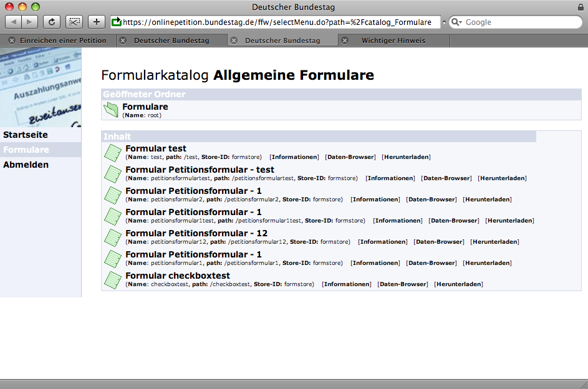
Task: Click the form icon beside Petitionsformular - test
Action: point(112,174)
